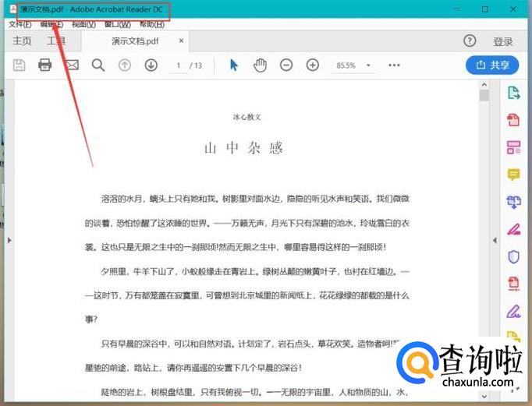The width and height of the screenshot is (532, 406).
Task: Zoom out with minus icon
Action: coord(286,65)
